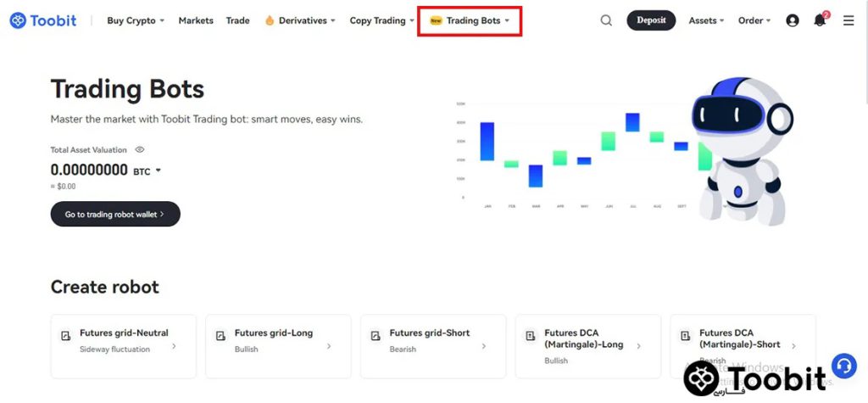The image size is (868, 403).
Task: Change BTC valuation currency dropdown
Action: pos(147,171)
